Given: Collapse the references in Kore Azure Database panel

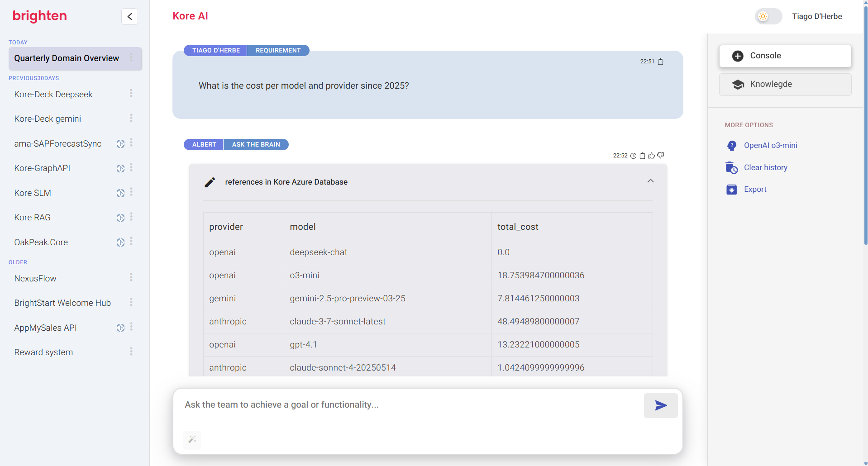Looking at the screenshot, I should [x=650, y=181].
